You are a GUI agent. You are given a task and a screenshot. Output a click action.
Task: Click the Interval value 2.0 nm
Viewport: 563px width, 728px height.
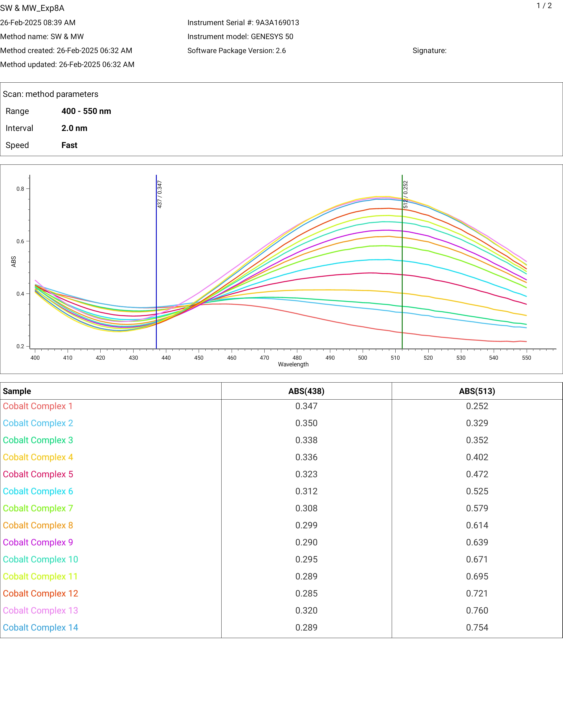74,128
